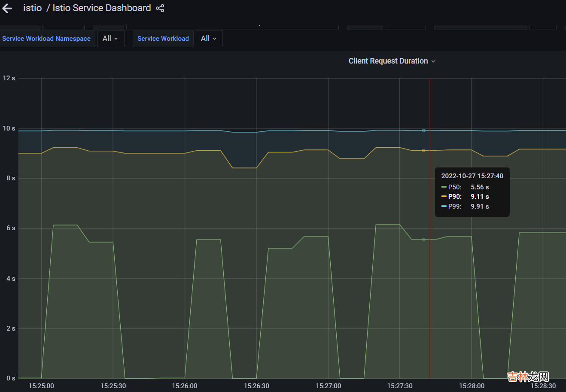This screenshot has width=566, height=392.
Task: Click the 15:26:00 time axis label
Action: pos(185,386)
